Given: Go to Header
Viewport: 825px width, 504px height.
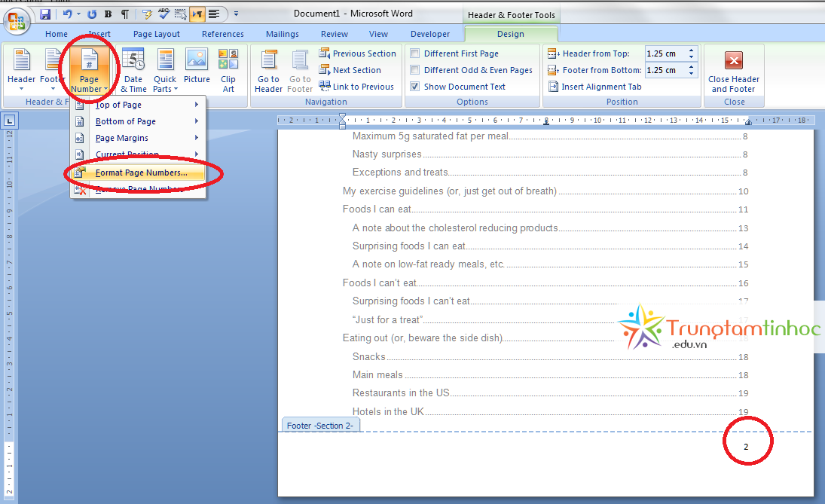Looking at the screenshot, I should 268,71.
